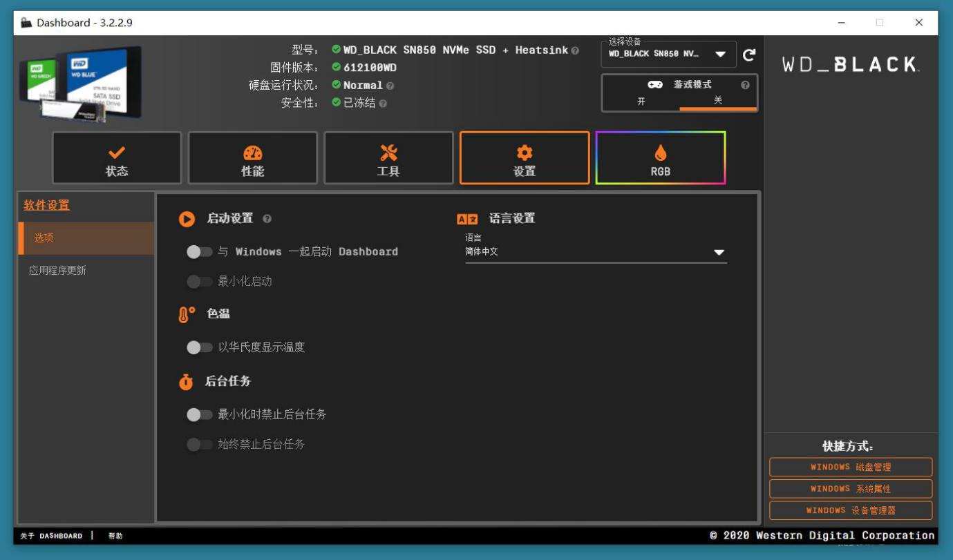Click the WD_BLACK logo
The height and width of the screenshot is (560, 953).
point(851,65)
